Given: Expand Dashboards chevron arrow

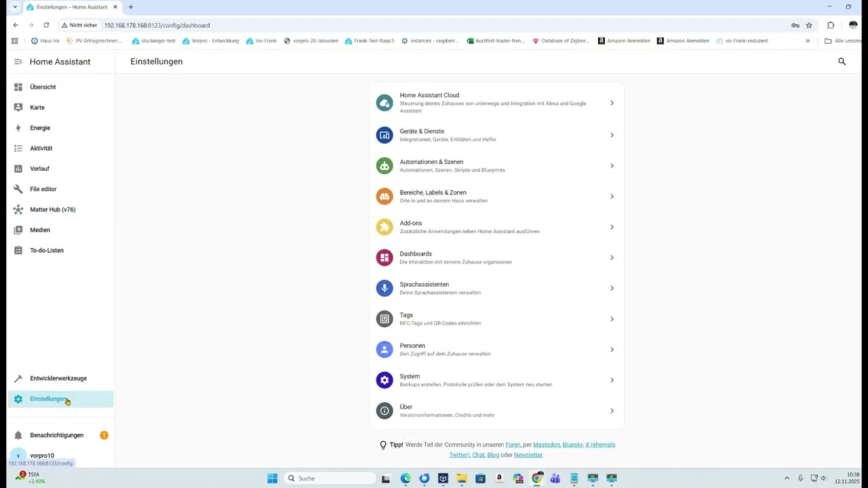Looking at the screenshot, I should (x=612, y=258).
